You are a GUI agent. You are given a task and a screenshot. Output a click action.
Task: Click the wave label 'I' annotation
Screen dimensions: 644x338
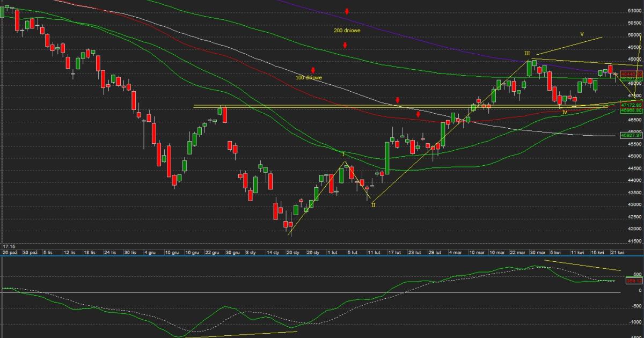click(343, 154)
